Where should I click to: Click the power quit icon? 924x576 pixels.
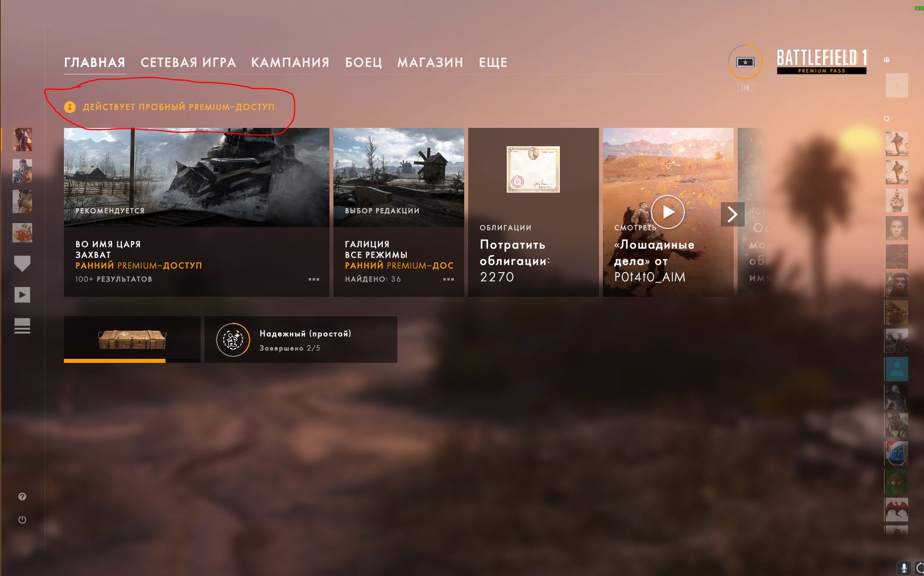pos(22,519)
